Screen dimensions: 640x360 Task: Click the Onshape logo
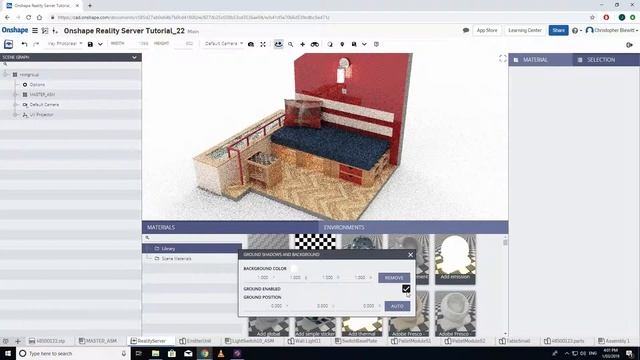[x=15, y=30]
